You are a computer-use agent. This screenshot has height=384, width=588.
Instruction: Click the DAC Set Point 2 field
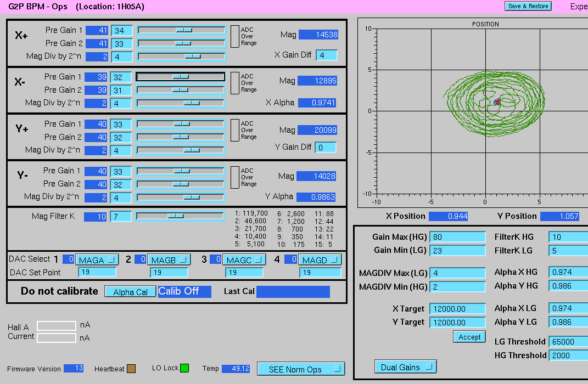tap(169, 272)
